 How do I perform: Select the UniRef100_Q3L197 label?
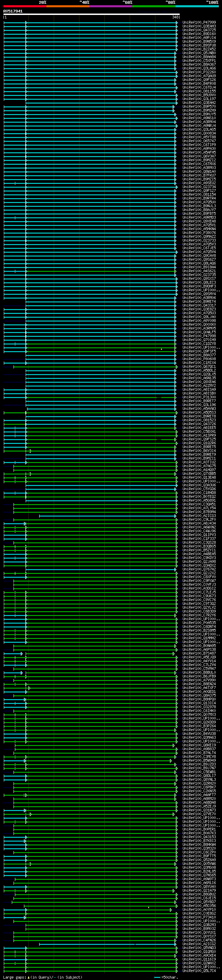(x=199, y=99)
